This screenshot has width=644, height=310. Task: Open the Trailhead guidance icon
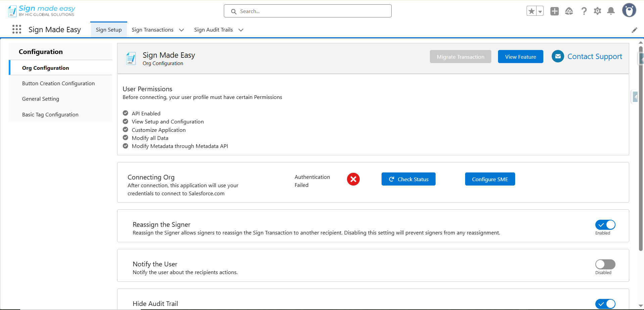click(569, 11)
